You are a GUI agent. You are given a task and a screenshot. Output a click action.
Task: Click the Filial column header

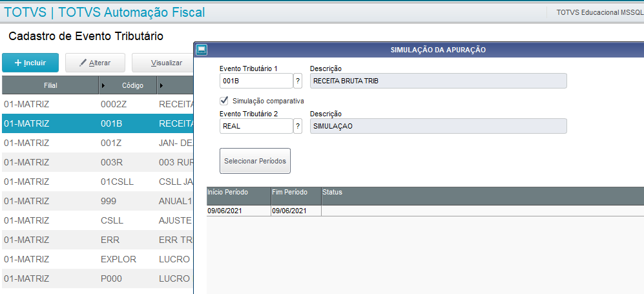(50, 85)
